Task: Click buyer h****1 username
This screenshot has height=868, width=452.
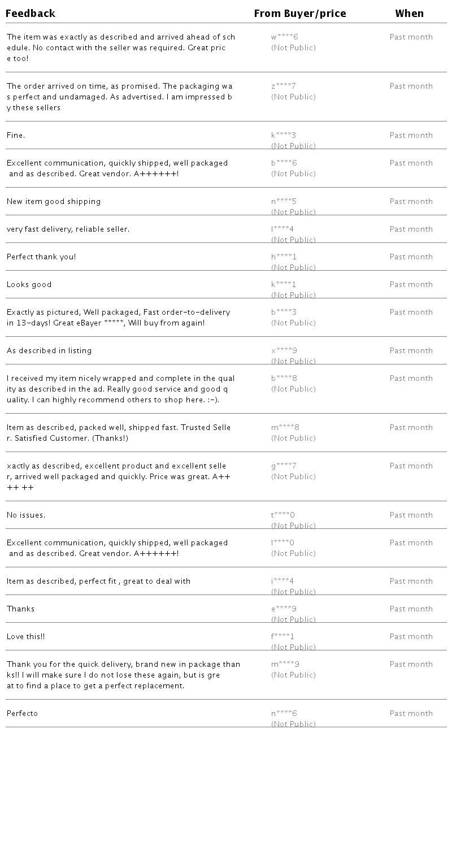Action: (x=284, y=257)
